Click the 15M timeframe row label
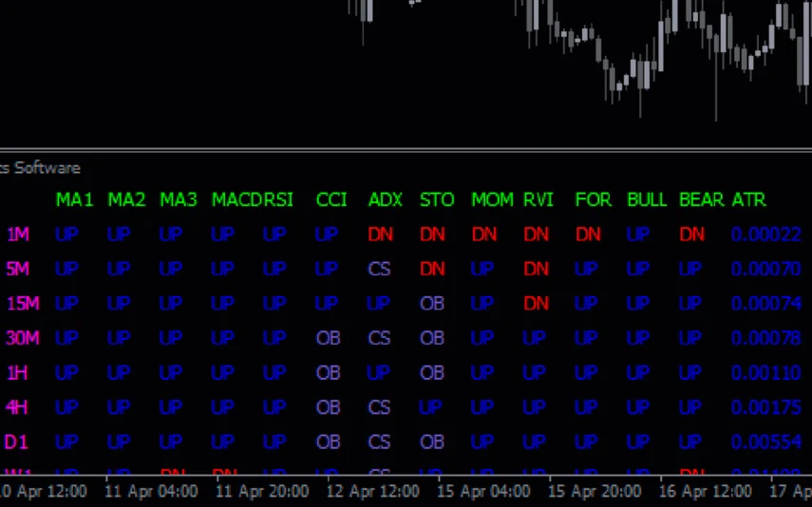 (x=22, y=304)
